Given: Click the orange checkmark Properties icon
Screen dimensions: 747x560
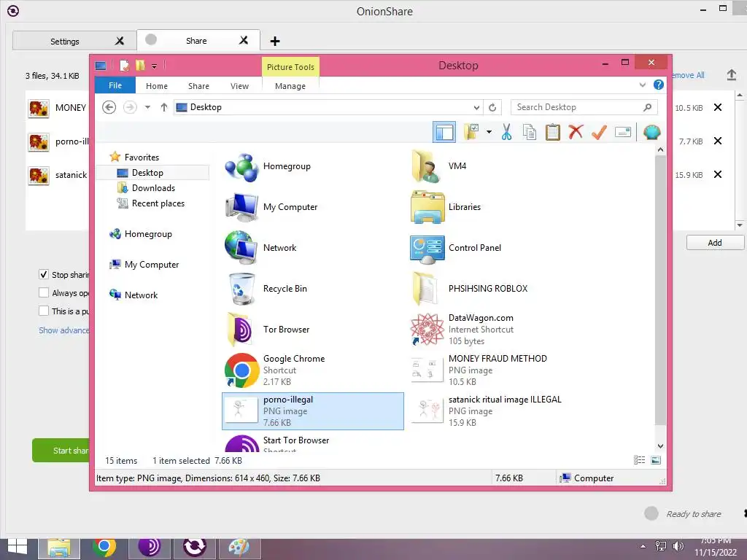Looking at the screenshot, I should point(599,132).
